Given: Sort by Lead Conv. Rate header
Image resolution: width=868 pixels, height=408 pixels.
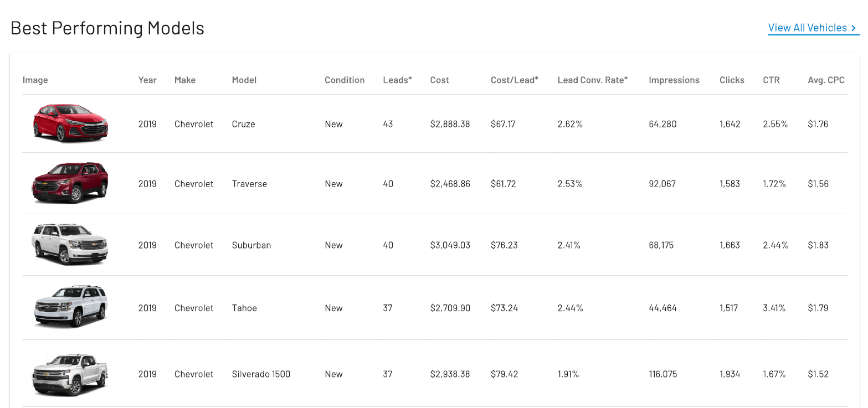Looking at the screenshot, I should pos(592,80).
